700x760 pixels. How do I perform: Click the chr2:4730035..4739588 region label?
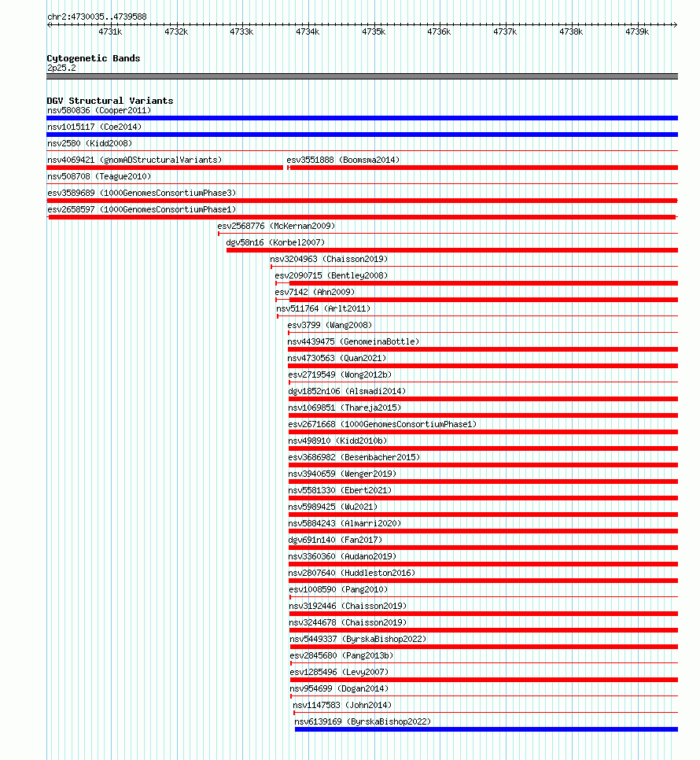97,17
